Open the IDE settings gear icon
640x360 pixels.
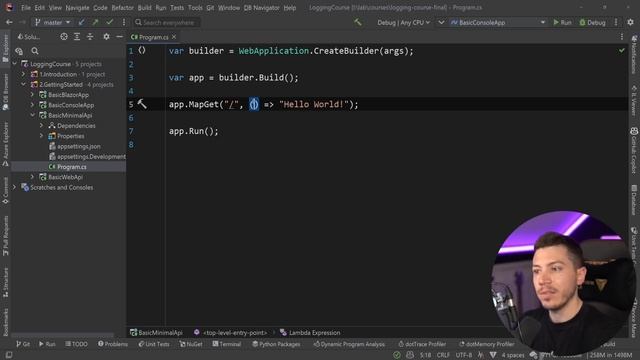(x=630, y=22)
